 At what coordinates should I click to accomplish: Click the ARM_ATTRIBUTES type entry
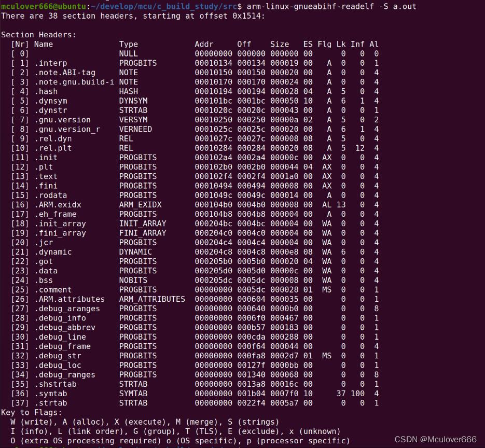coord(151,299)
